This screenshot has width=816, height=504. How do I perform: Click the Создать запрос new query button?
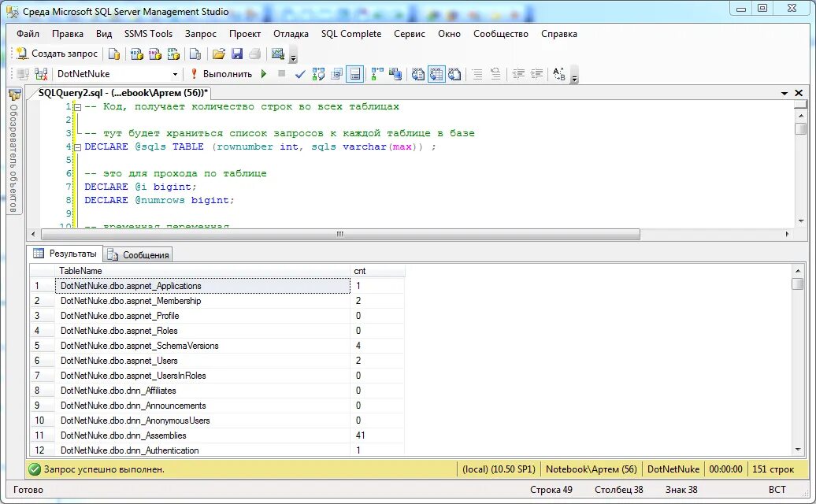tap(57, 54)
